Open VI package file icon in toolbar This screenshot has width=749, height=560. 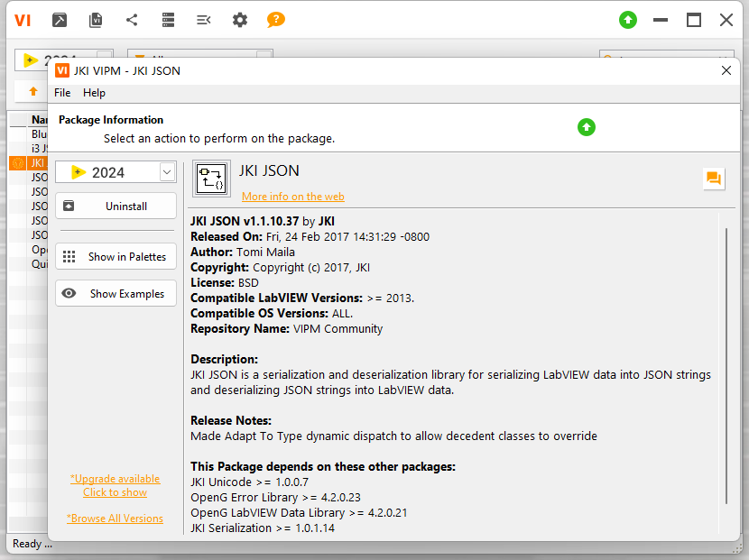(96, 20)
